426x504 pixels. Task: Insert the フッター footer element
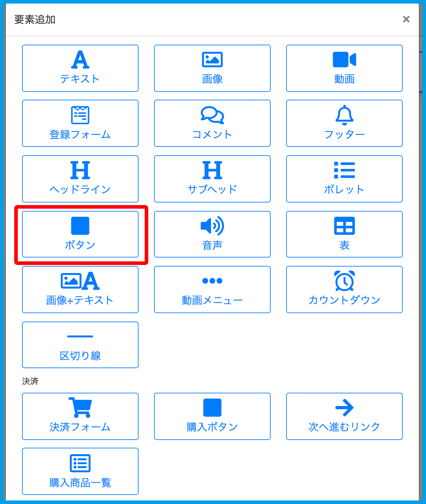point(344,123)
